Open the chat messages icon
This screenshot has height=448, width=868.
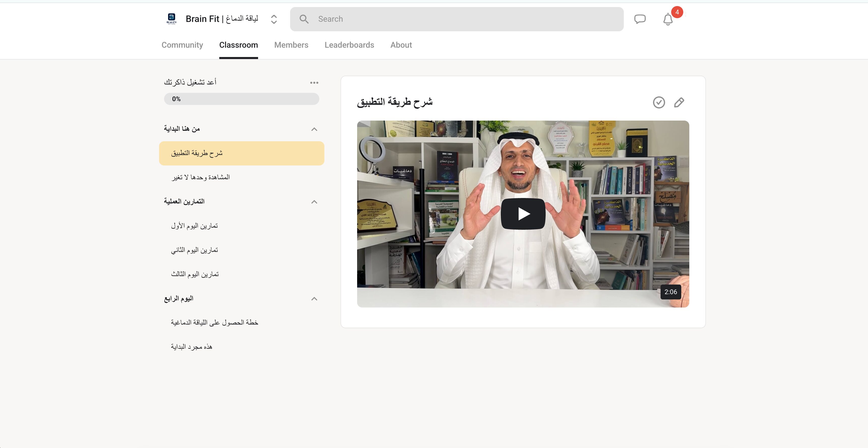pos(640,19)
